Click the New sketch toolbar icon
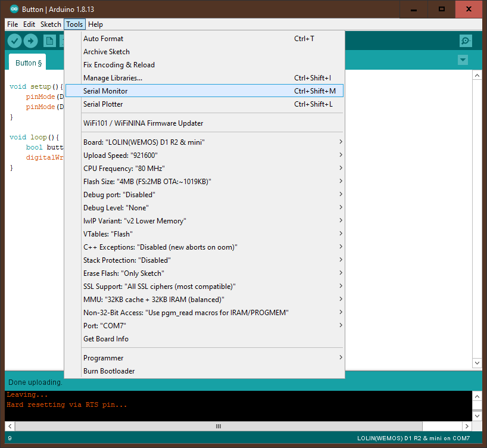Image resolution: width=487 pixels, height=448 pixels. (49, 41)
